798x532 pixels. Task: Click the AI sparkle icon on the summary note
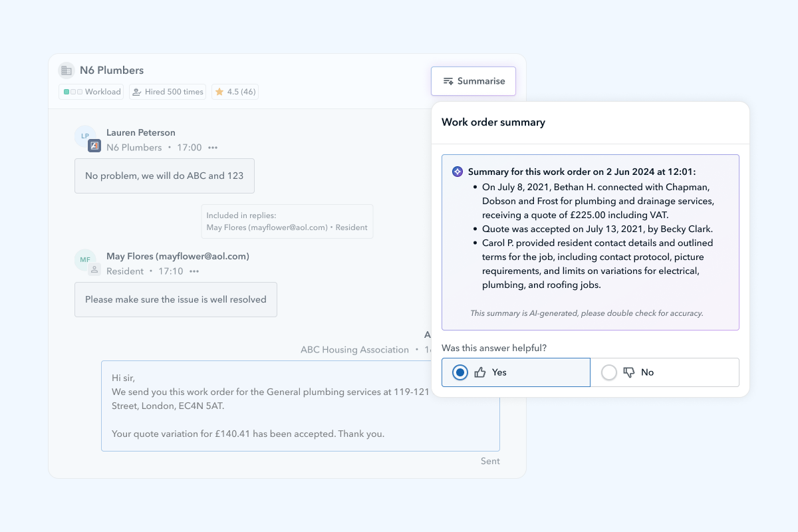pos(457,171)
